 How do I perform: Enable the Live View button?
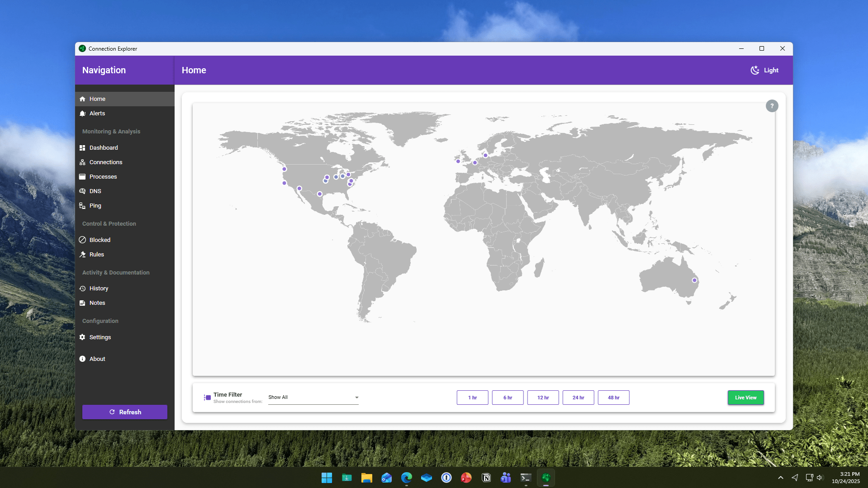click(x=745, y=398)
